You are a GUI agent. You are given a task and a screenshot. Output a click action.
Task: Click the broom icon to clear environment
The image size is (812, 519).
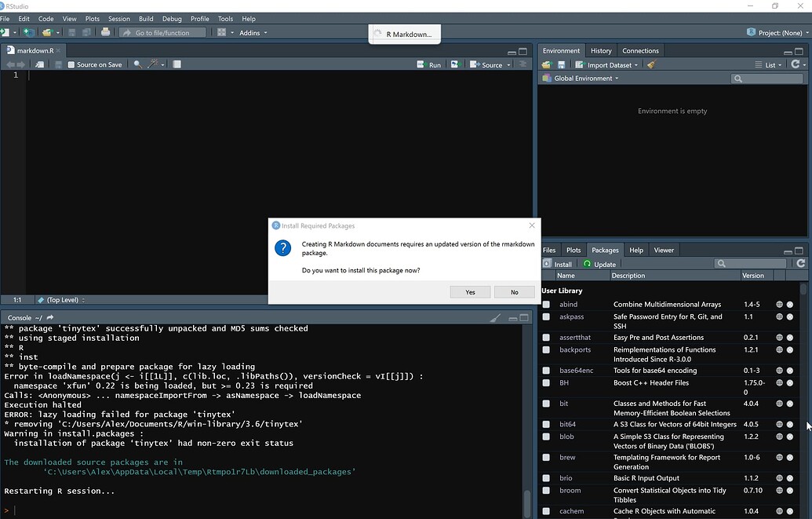(651, 65)
